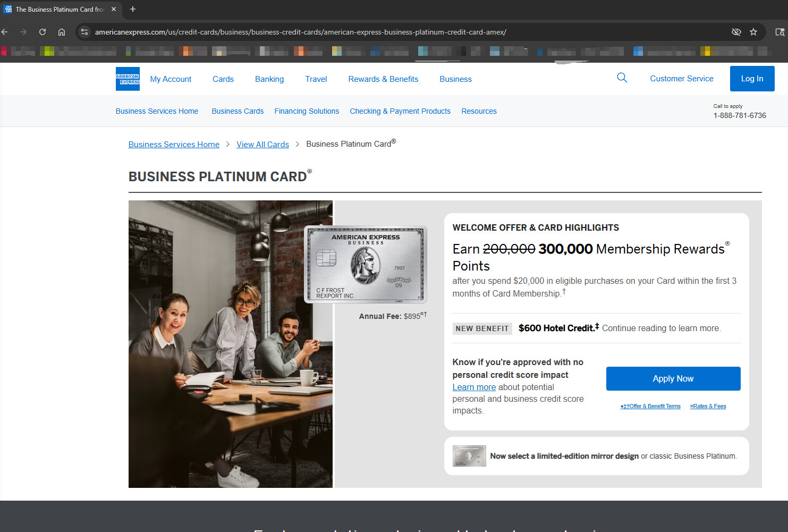788x532 pixels.
Task: Open the site search magnifier icon
Action: (x=622, y=78)
